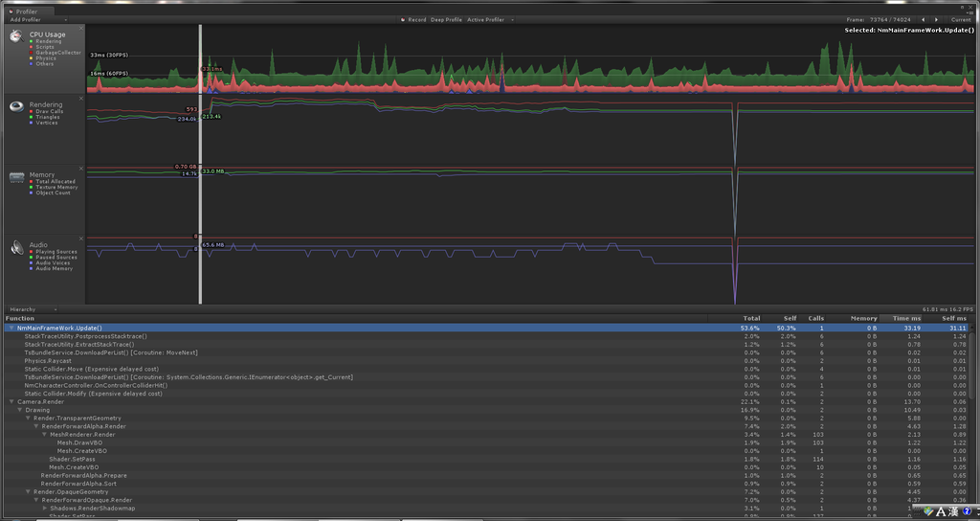Click the CPU Usage stopwatch icon

click(x=16, y=36)
